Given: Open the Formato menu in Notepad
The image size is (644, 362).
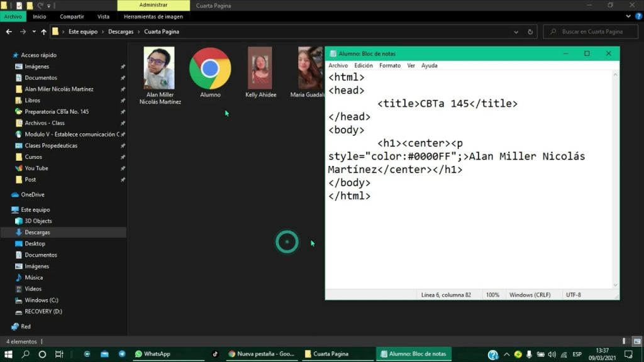Looking at the screenshot, I should [389, 65].
